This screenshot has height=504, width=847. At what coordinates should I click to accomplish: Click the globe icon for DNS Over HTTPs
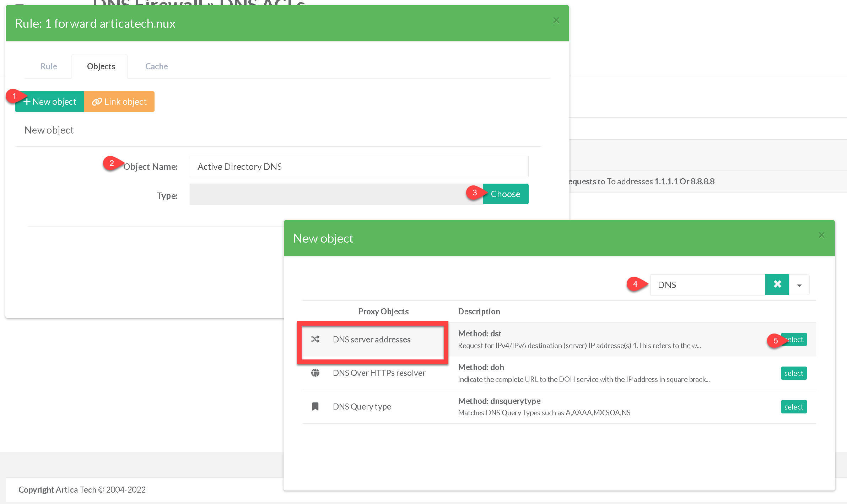(315, 373)
